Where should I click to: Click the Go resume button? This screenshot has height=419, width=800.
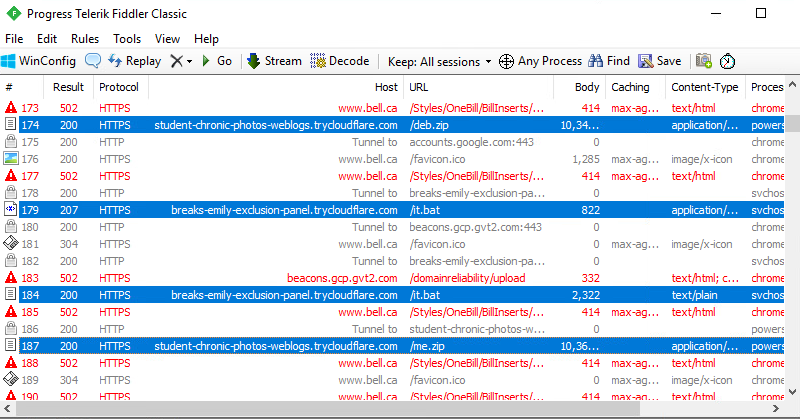(x=216, y=61)
